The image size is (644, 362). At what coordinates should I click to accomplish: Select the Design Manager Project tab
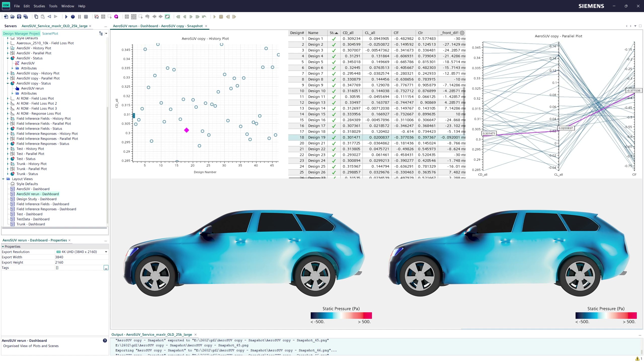point(21,33)
